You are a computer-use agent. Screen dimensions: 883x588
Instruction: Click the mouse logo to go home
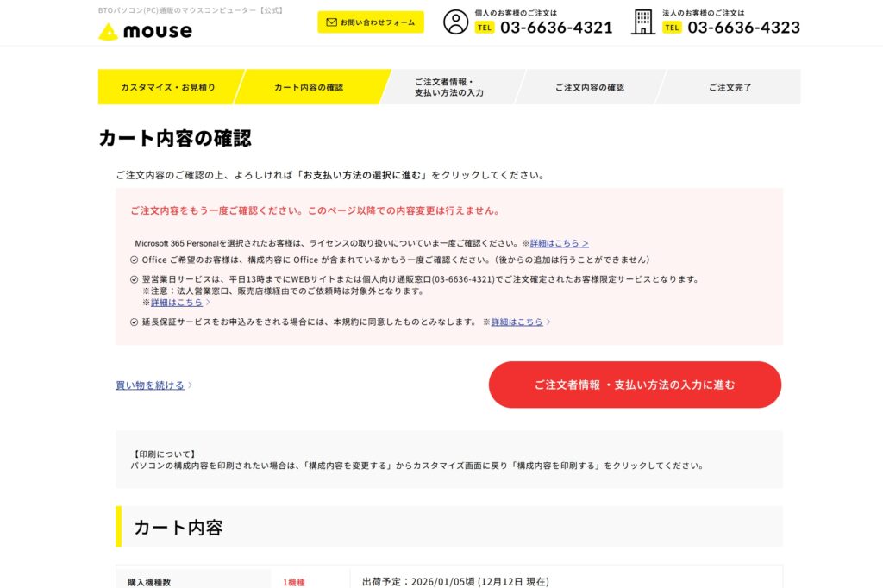point(147,32)
